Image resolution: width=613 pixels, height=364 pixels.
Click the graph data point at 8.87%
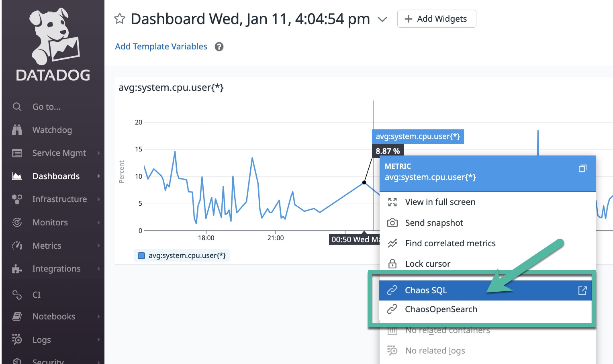[x=364, y=182]
